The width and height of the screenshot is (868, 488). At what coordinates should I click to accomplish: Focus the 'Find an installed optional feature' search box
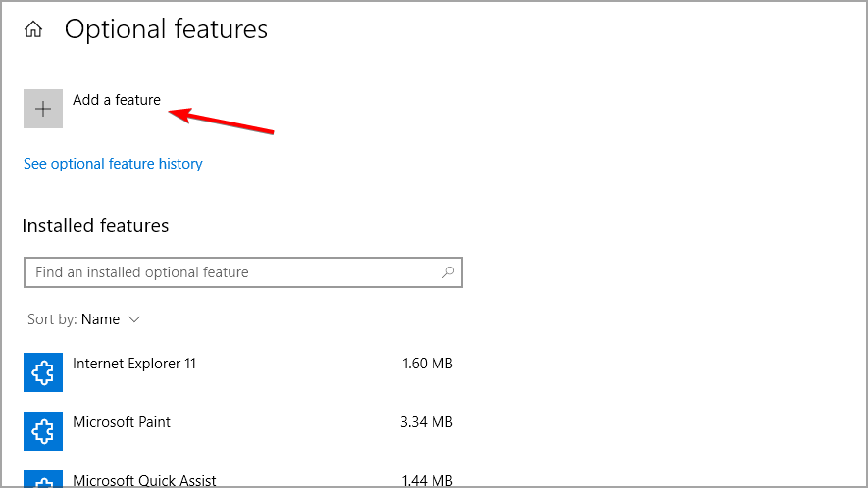(231, 272)
